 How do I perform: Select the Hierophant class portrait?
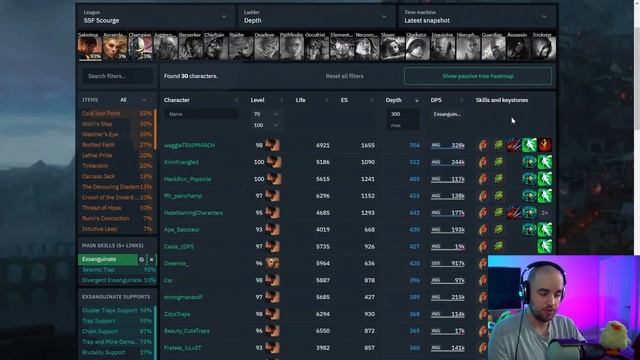click(x=469, y=47)
